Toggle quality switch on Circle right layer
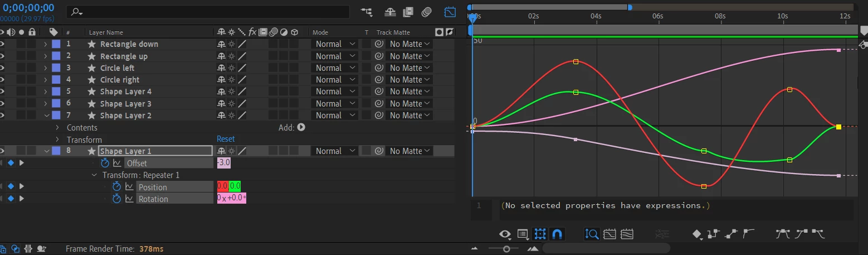The image size is (868, 255). [x=242, y=79]
